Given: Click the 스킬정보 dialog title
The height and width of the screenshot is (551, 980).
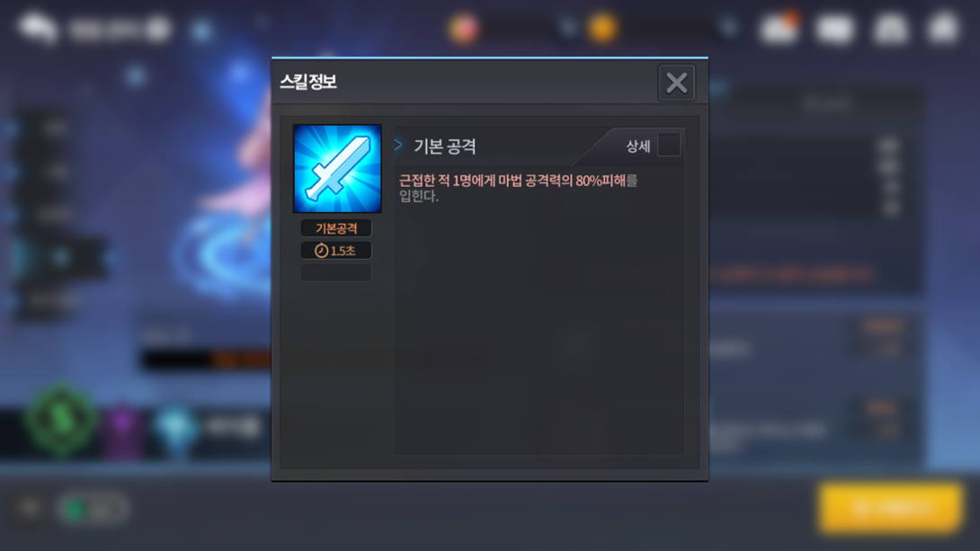Looking at the screenshot, I should [x=308, y=82].
